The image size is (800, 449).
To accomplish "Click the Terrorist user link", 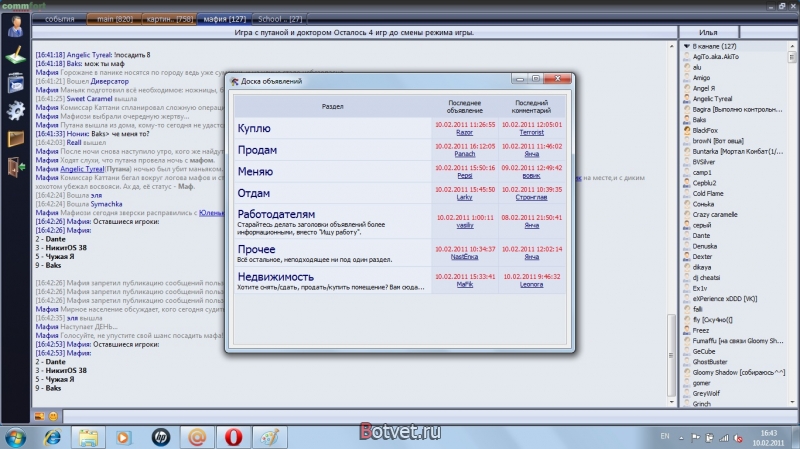I will 531,132.
